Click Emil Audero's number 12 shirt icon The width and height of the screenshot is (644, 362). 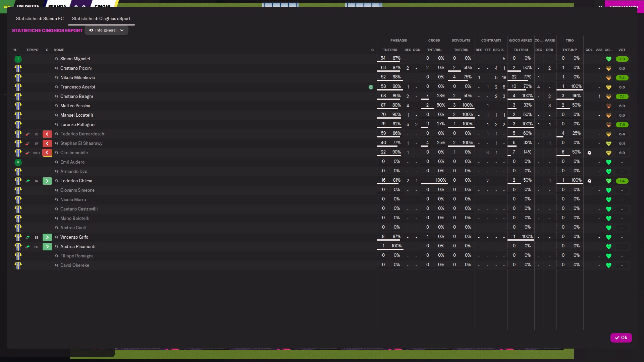(x=18, y=162)
